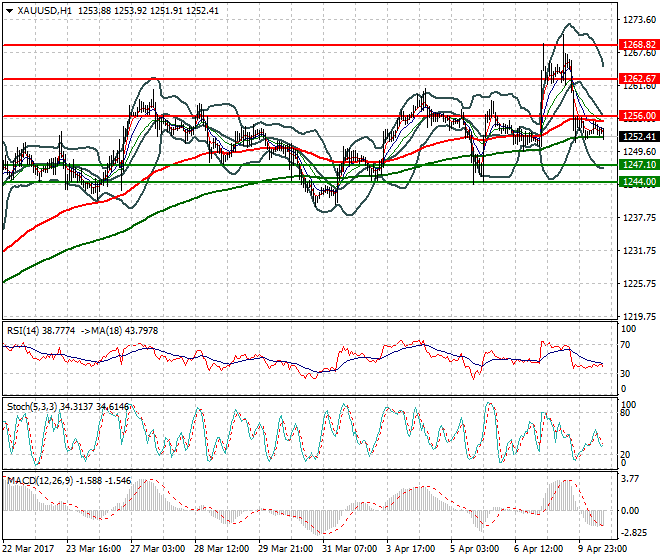The height and width of the screenshot is (560, 660).
Task: Click the Stoch(5,3,3) indicator label
Action: point(32,407)
